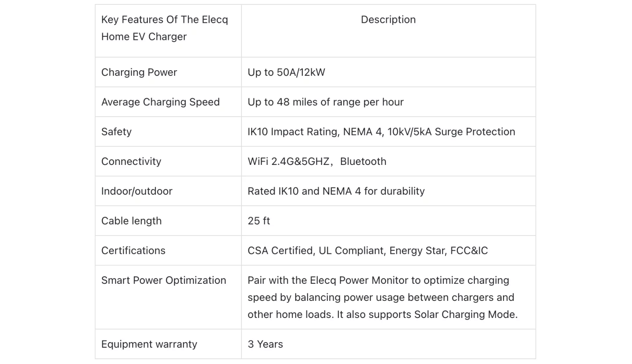This screenshot has width=632, height=364.
Task: Select the 'WiFi 2.4G&5GHZ, Bluetooth' cell
Action: coord(317,161)
